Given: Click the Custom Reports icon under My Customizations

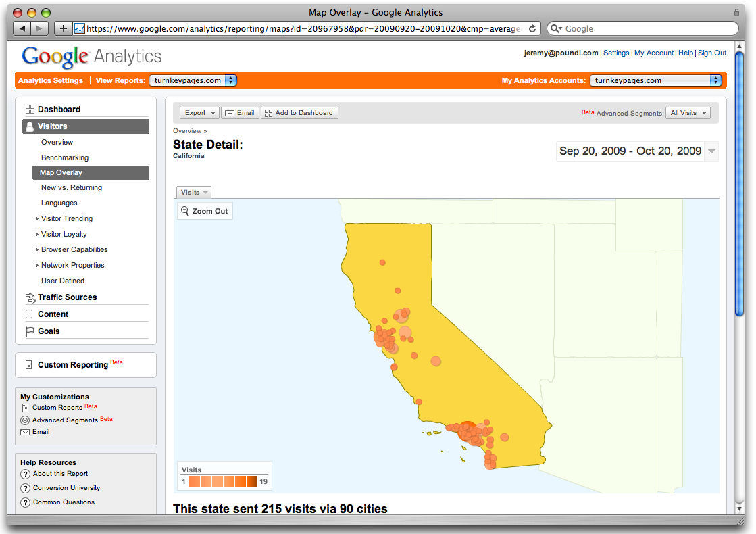Looking at the screenshot, I should click(26, 408).
